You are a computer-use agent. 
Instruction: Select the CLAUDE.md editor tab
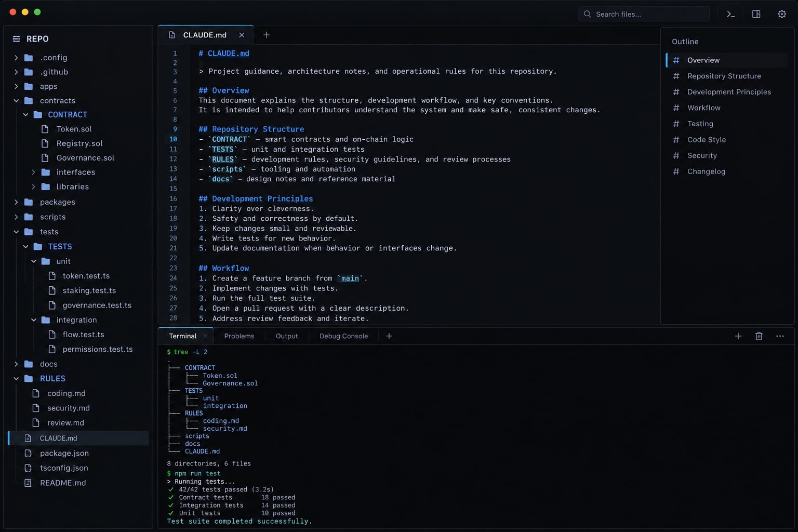205,35
